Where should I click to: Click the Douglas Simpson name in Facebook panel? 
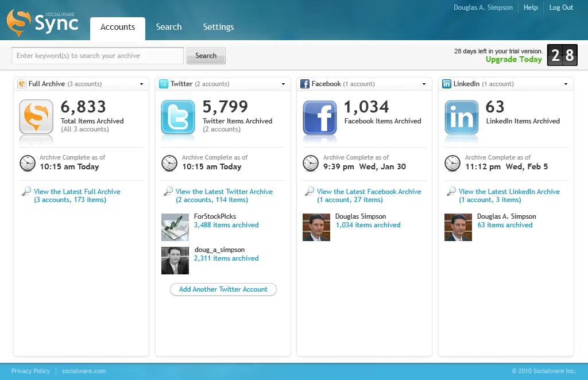[361, 216]
